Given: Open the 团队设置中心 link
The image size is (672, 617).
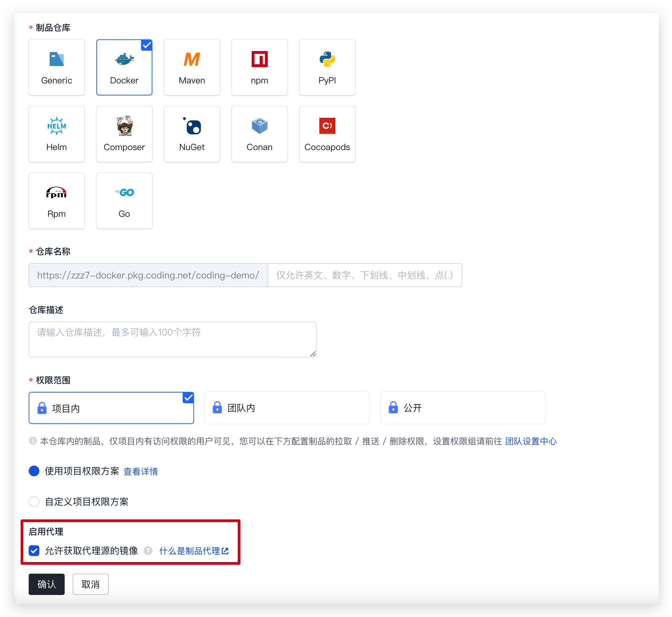Looking at the screenshot, I should coord(531,441).
